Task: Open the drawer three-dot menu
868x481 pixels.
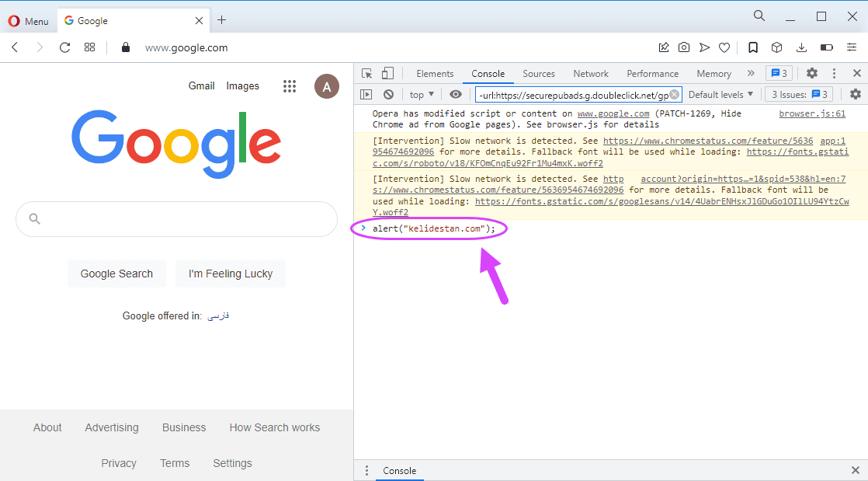Action: pos(366,470)
